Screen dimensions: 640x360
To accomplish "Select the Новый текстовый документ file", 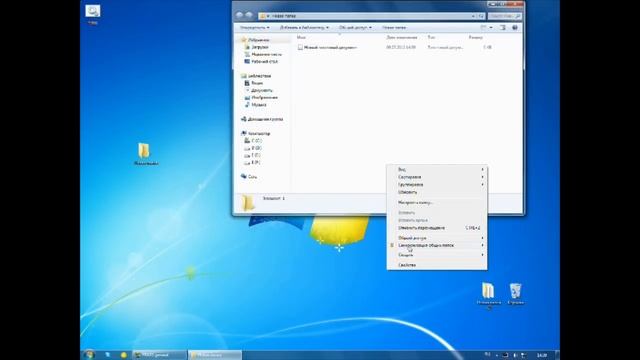I will [x=327, y=47].
